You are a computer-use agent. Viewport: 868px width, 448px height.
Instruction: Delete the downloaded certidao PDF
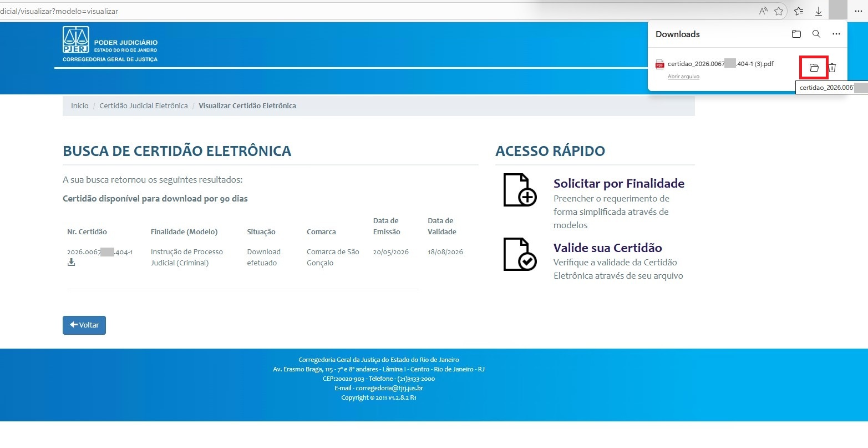tap(832, 68)
